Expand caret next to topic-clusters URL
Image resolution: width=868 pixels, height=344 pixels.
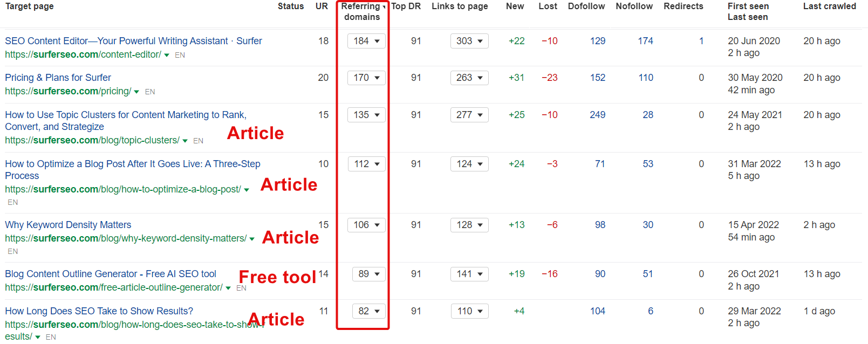click(185, 141)
